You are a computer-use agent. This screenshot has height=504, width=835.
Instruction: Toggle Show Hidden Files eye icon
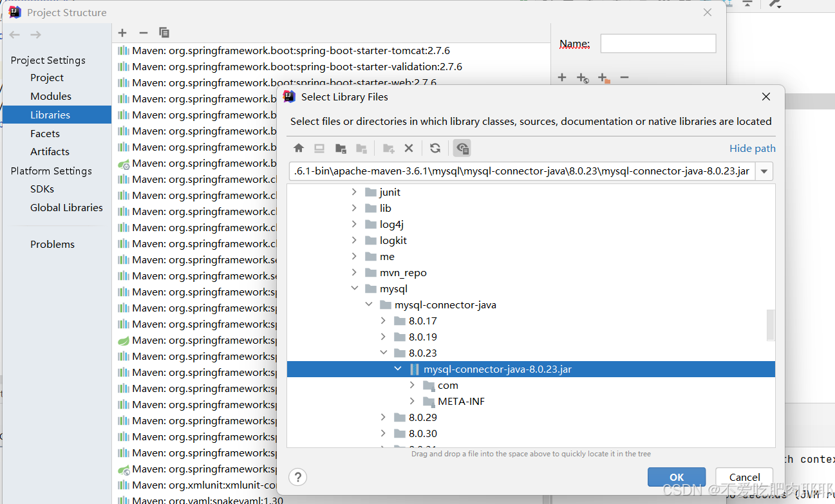point(462,147)
